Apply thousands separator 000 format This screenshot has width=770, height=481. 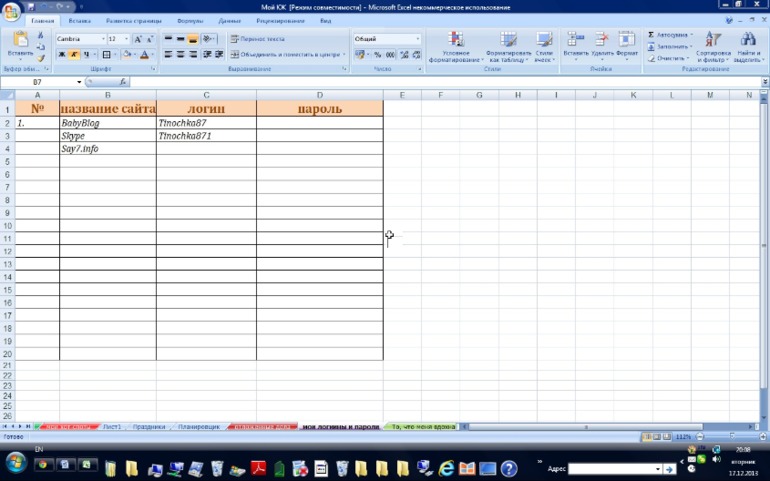[390, 55]
